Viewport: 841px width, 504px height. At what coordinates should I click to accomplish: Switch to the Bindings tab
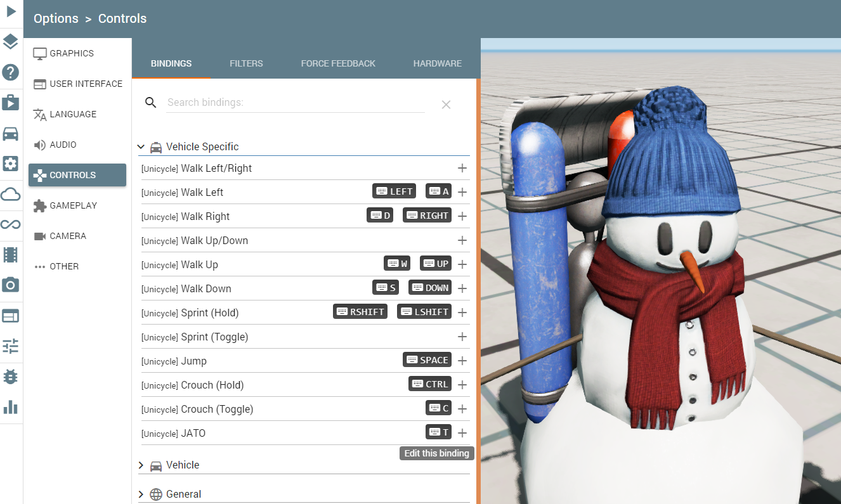171,63
